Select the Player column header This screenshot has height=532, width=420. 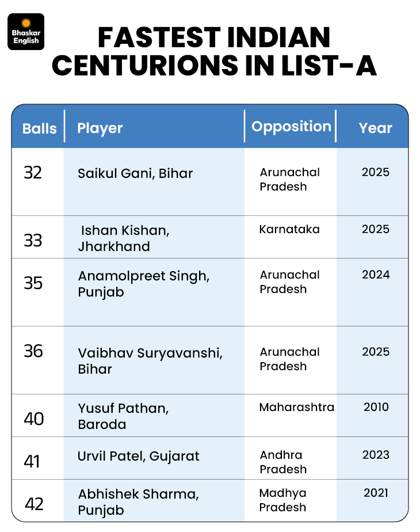(100, 128)
